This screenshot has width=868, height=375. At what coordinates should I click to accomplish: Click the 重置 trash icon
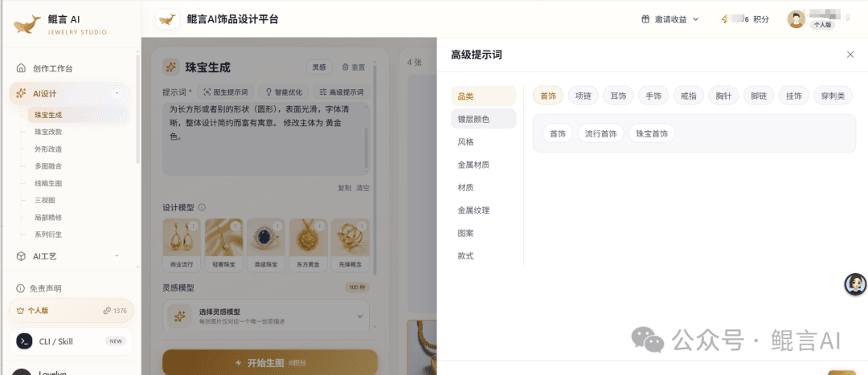345,67
